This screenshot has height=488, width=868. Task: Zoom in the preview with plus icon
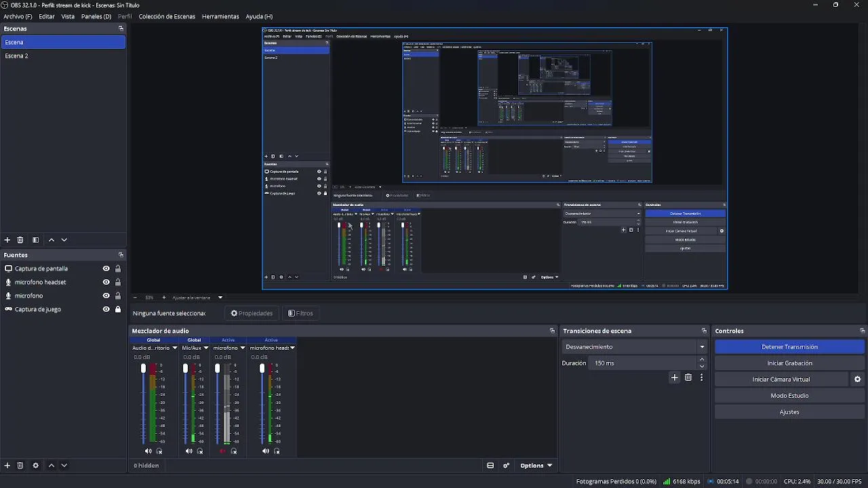[x=163, y=298]
